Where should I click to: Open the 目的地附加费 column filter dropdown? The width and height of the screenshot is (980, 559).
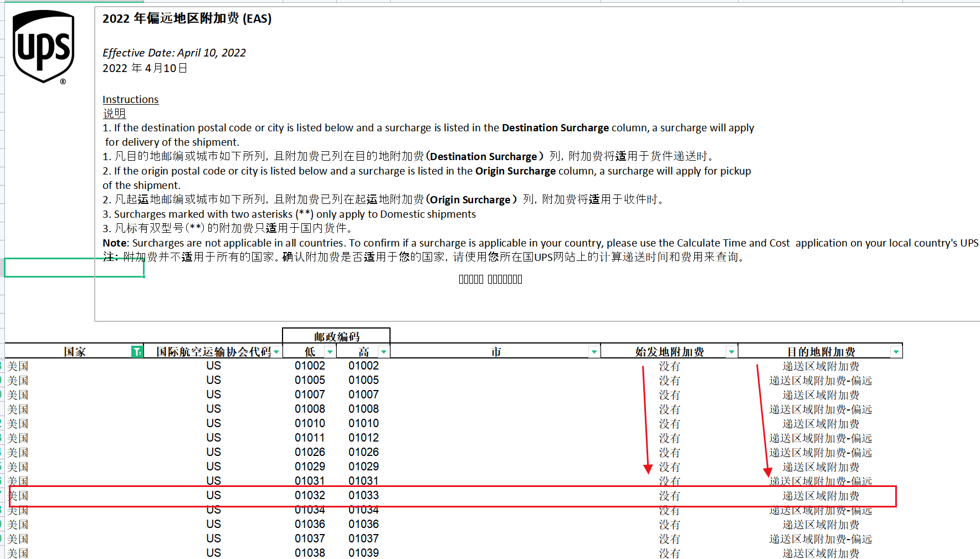point(896,352)
